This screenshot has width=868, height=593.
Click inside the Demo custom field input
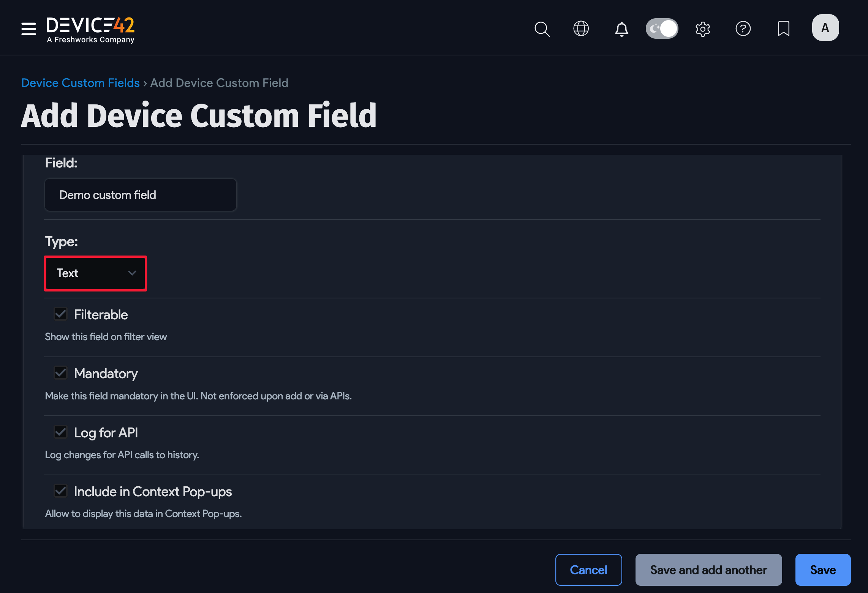(140, 195)
